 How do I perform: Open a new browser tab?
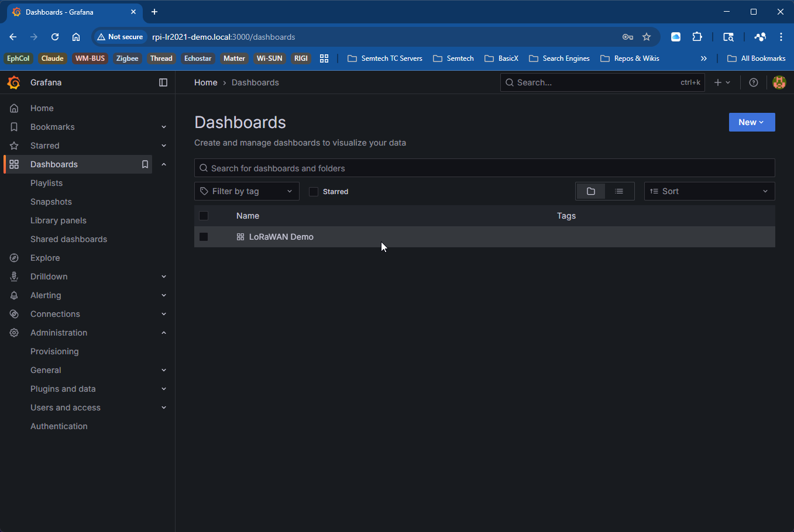154,12
